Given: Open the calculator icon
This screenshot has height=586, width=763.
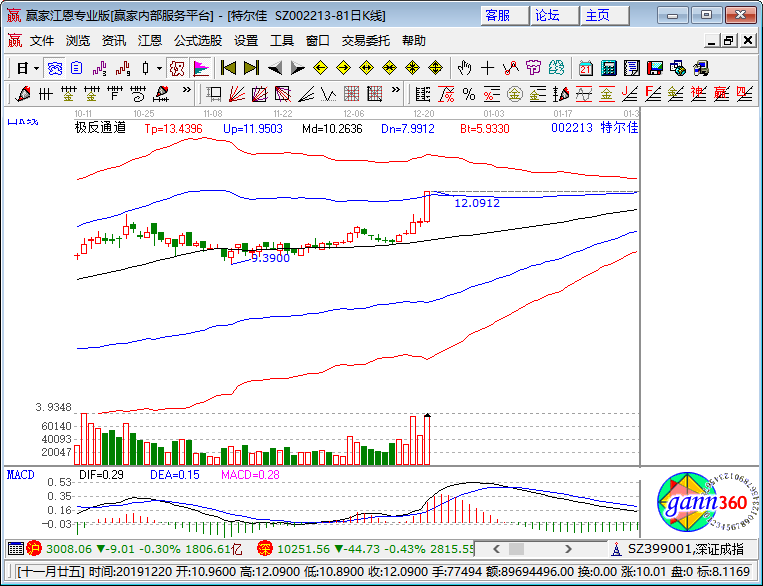Looking at the screenshot, I should click(x=609, y=68).
